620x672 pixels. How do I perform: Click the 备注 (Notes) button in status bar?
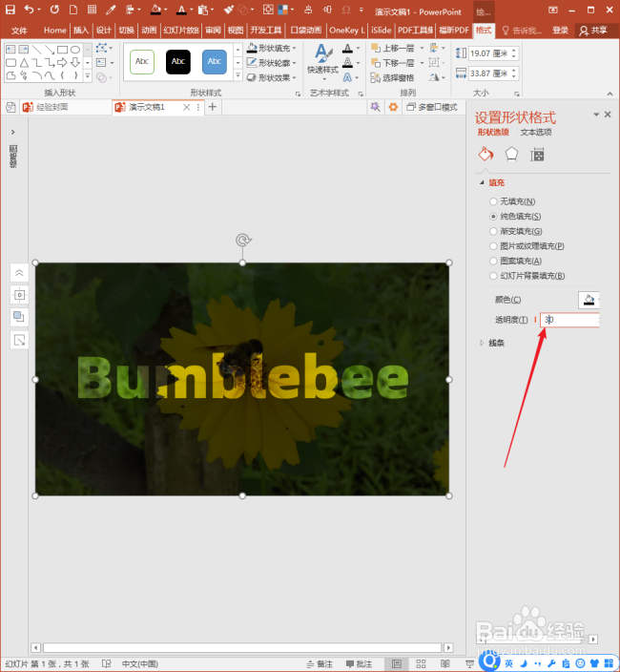pyautogui.click(x=320, y=663)
